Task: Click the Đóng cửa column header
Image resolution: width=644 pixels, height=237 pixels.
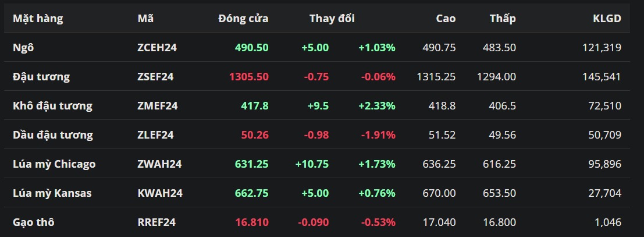Action: (x=243, y=18)
